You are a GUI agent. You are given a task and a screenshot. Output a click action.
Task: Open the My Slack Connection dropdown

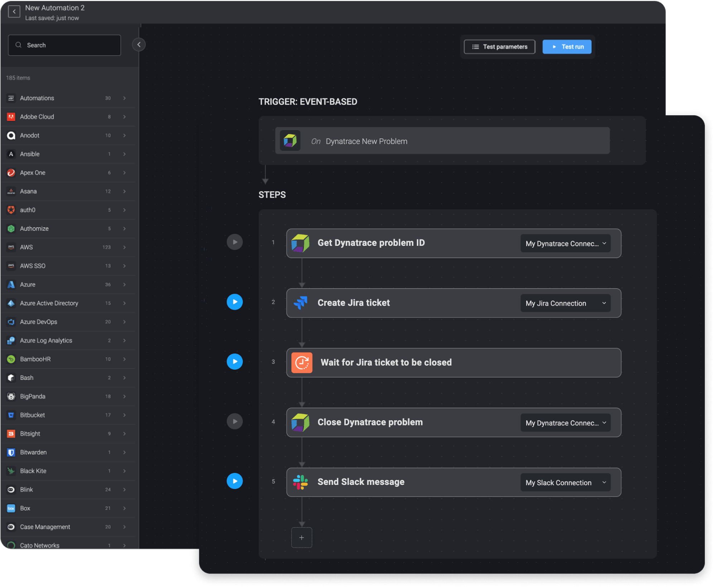[x=566, y=483]
